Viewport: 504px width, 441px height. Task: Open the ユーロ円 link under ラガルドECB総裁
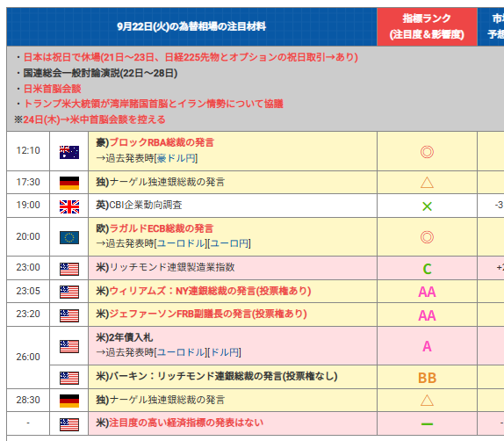[229, 243]
